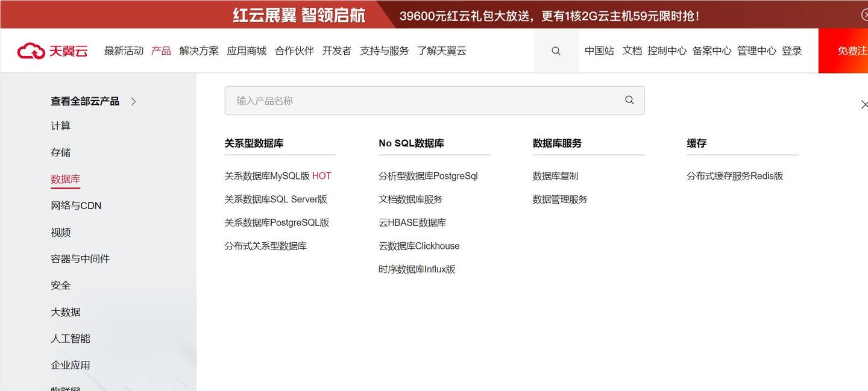Switch to the 应用商城 menu item
Viewport: 868px width, 391px height.
point(247,51)
